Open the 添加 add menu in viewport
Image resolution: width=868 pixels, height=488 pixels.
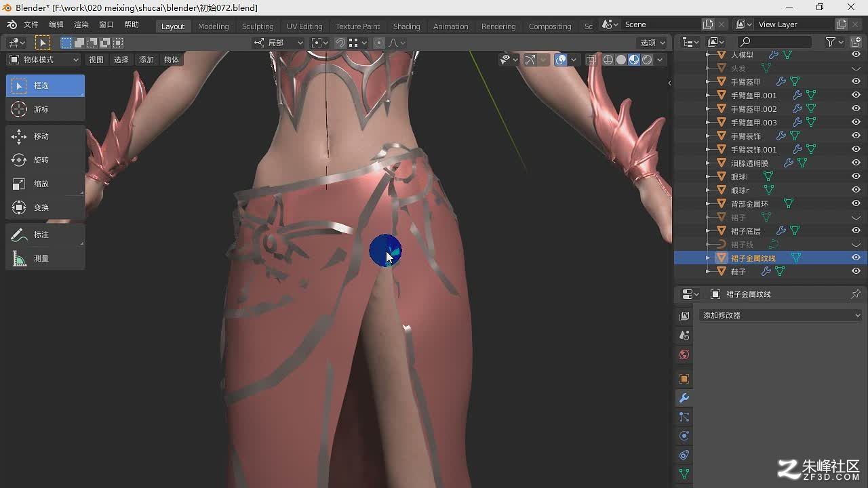(x=146, y=60)
